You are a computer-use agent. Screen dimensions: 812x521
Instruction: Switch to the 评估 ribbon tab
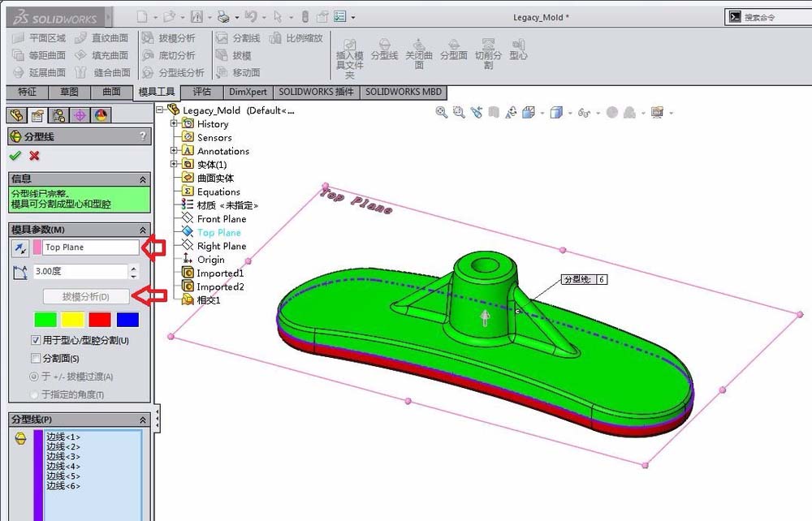pos(201,92)
